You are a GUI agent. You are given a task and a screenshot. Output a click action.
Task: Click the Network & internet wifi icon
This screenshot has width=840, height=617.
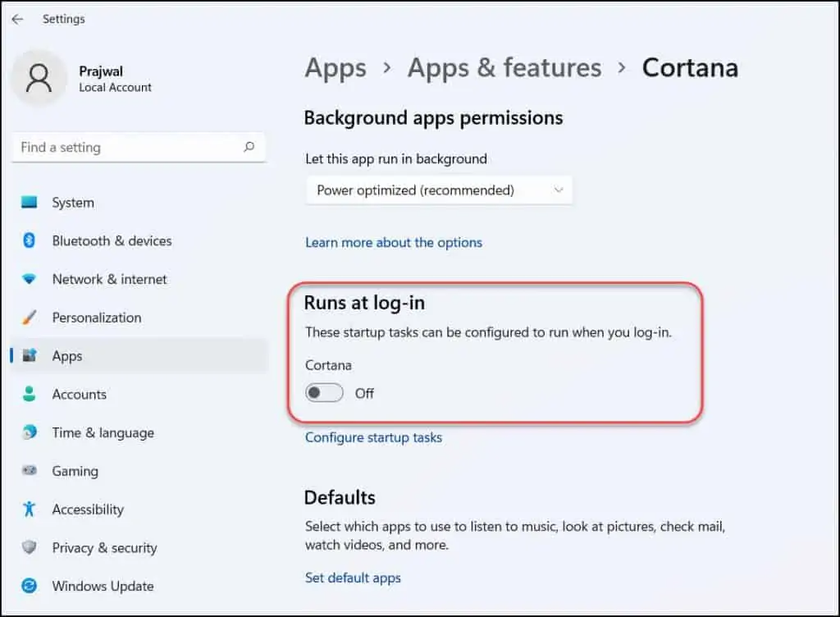click(30, 280)
